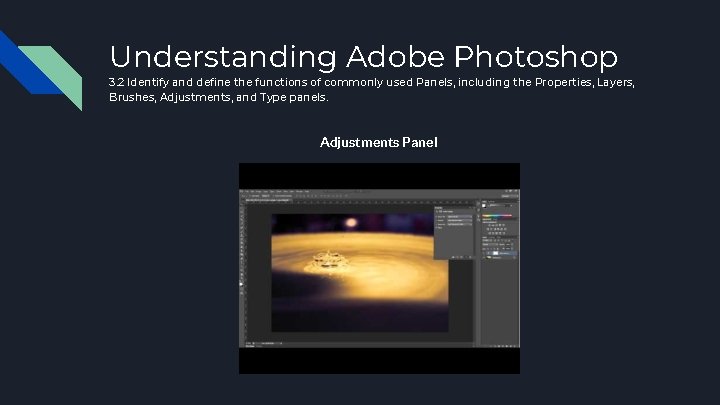The height and width of the screenshot is (405, 720).
Task: Open the Edit menu in Photoshop
Action: (x=252, y=191)
